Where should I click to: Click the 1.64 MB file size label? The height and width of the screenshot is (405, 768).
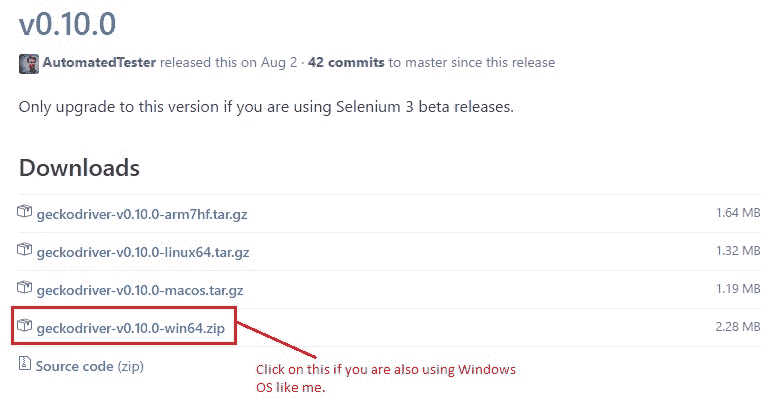click(x=738, y=213)
